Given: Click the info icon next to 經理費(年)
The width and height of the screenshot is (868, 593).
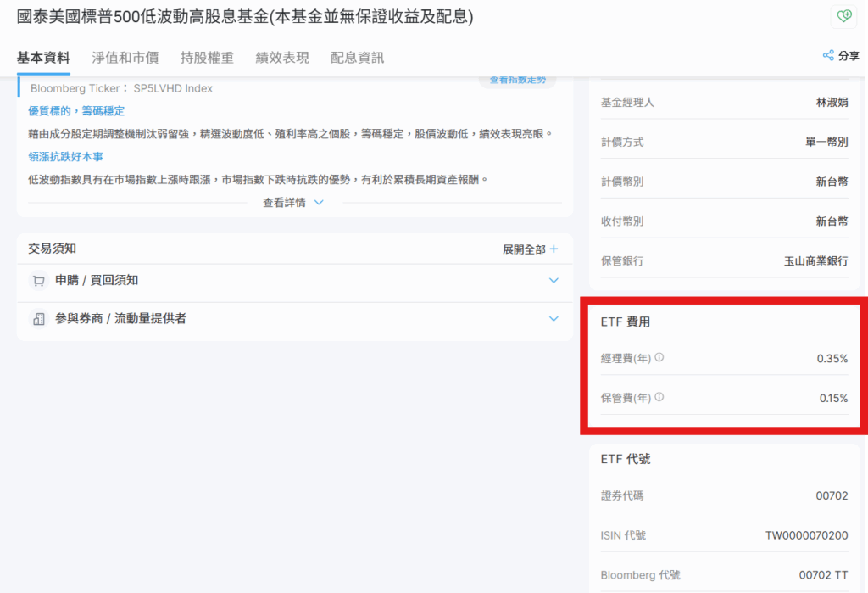Looking at the screenshot, I should [x=659, y=357].
